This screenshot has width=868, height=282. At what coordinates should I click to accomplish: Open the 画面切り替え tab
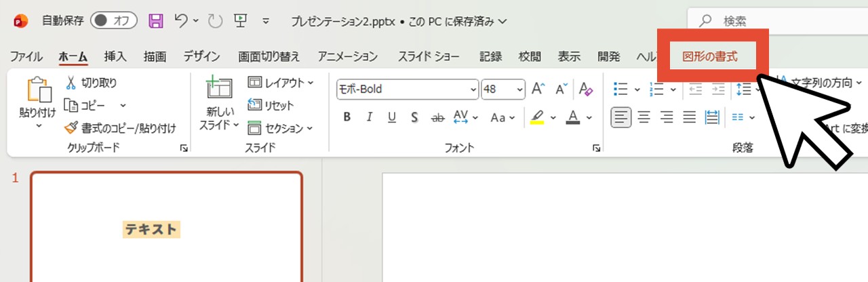click(x=269, y=56)
